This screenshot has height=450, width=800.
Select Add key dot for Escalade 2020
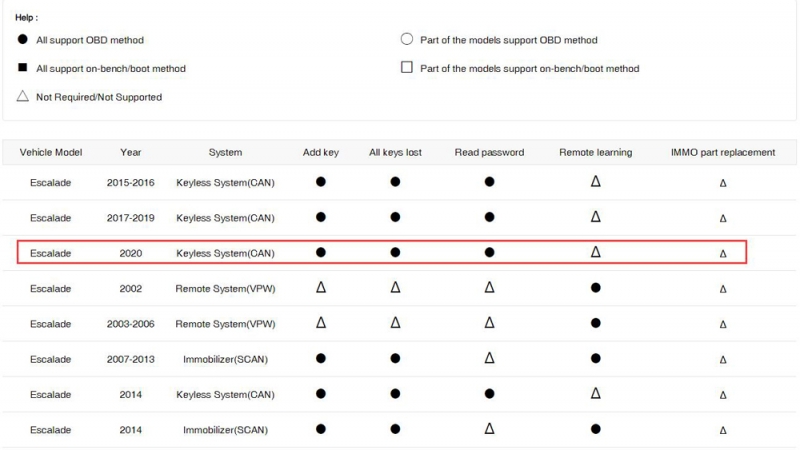point(320,252)
